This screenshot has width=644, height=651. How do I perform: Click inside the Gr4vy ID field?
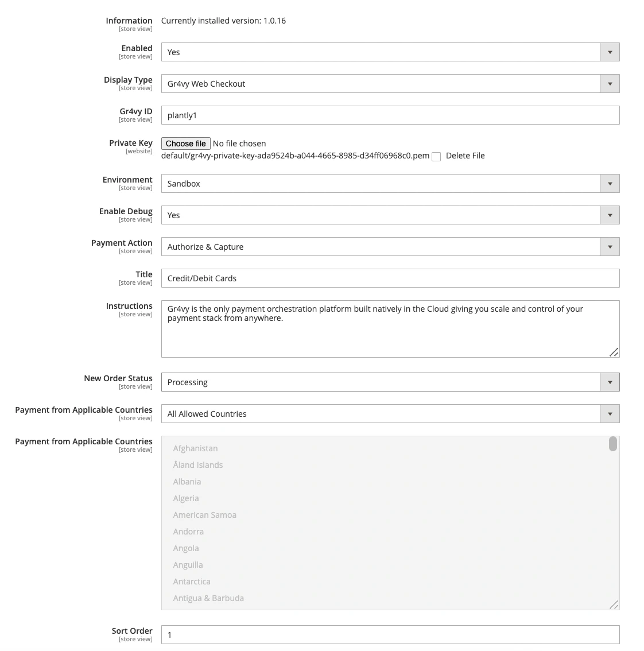pyautogui.click(x=344, y=115)
